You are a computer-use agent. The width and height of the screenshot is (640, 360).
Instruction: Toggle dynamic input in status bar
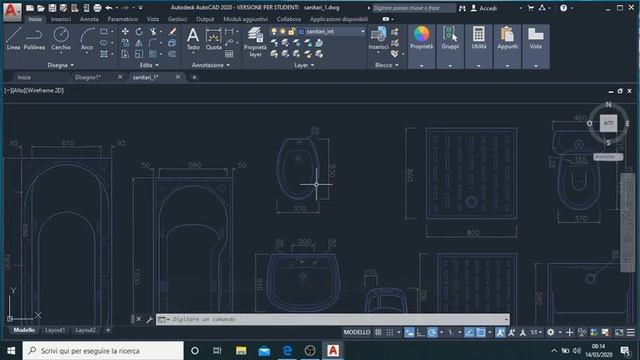409,333
